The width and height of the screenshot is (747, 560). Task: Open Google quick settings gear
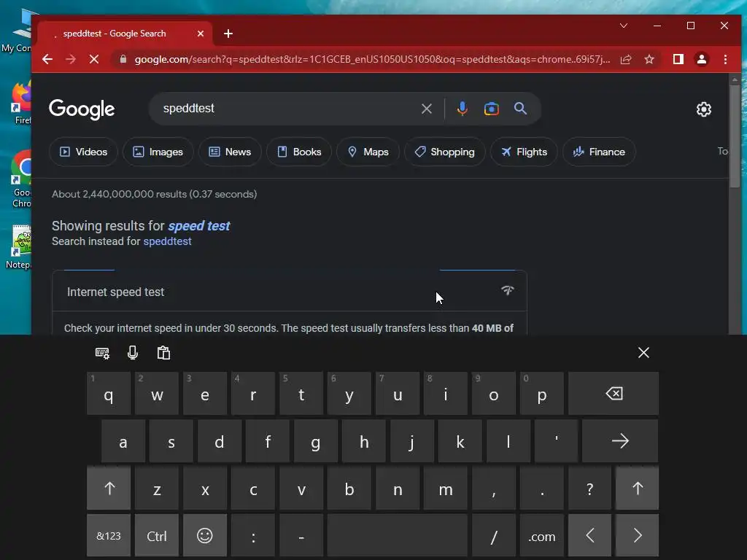[x=704, y=109]
